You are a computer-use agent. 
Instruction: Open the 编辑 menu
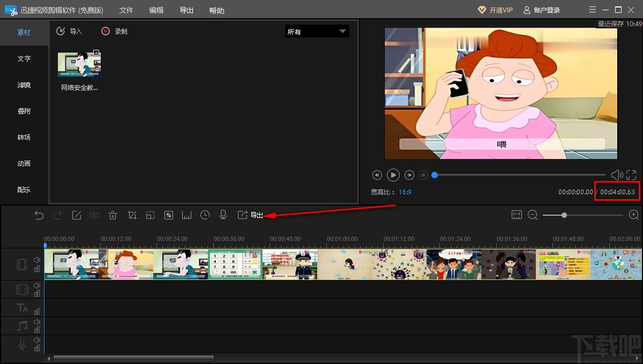[156, 10]
